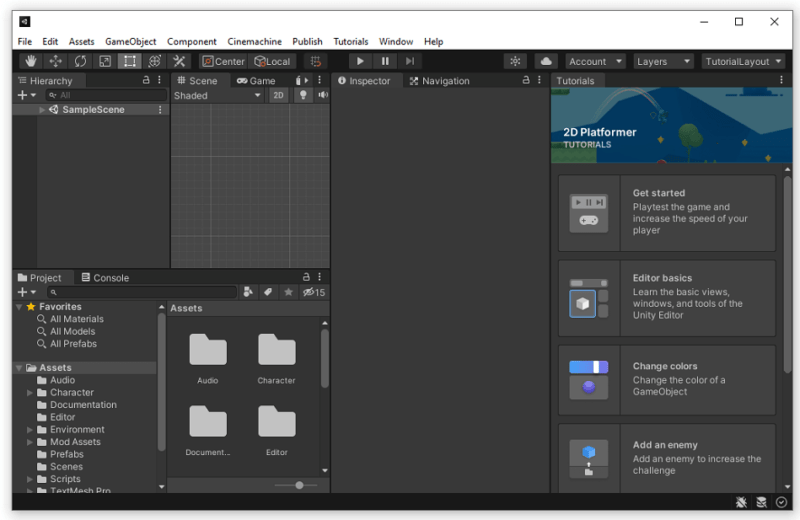Toggle pivot mode Center button
The image size is (800, 520).
click(x=223, y=61)
